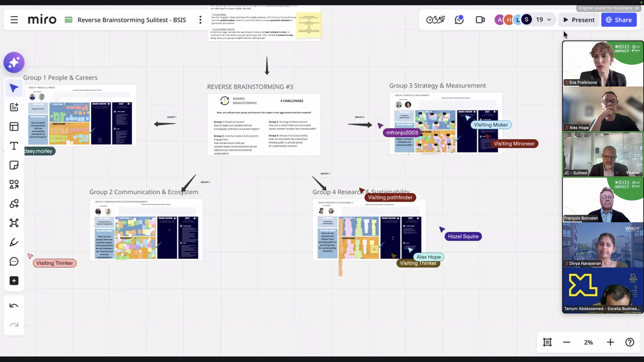Image resolution: width=644 pixels, height=362 pixels.
Task: Select the Pen drawing tool
Action: click(14, 242)
